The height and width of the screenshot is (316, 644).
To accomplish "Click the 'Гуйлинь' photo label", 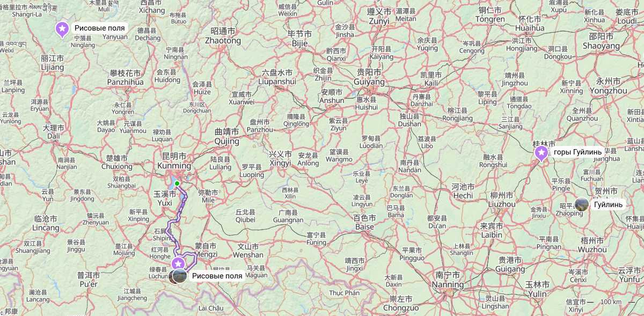I will [608, 204].
